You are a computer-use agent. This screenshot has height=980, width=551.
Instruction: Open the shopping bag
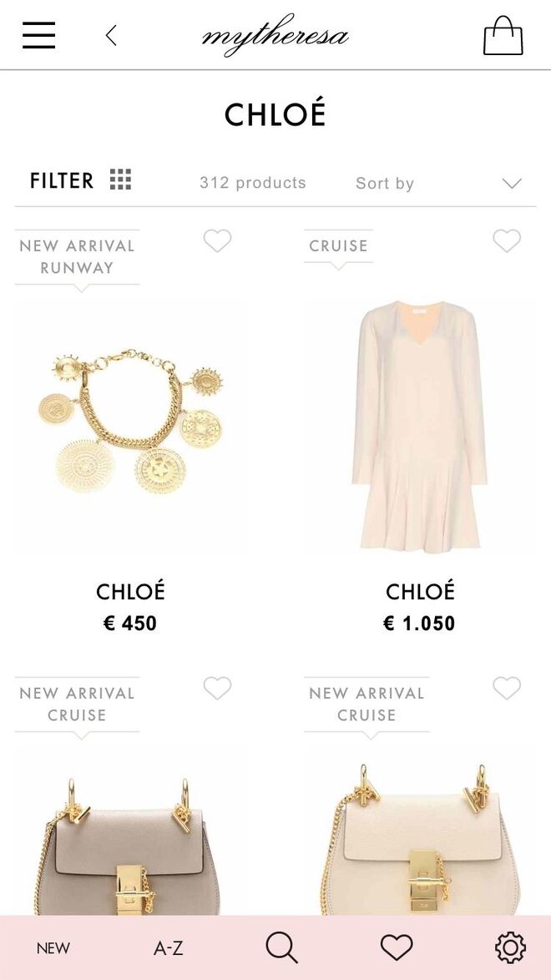click(x=503, y=36)
